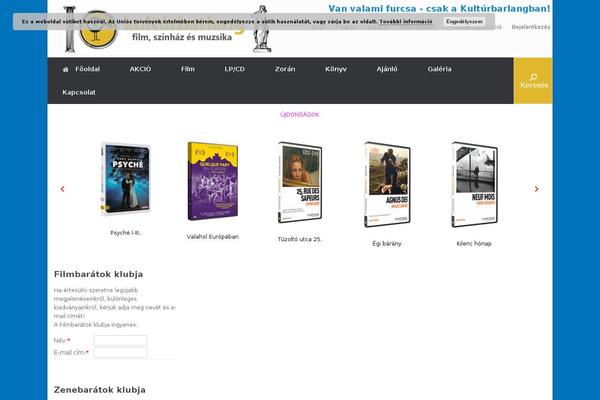Click the Bejelentkezés login link
Screen dimensions: 600x400
click(x=531, y=27)
